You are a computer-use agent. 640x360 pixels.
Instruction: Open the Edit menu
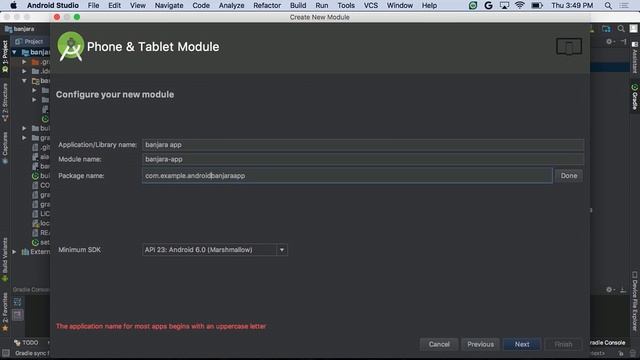(x=114, y=5)
